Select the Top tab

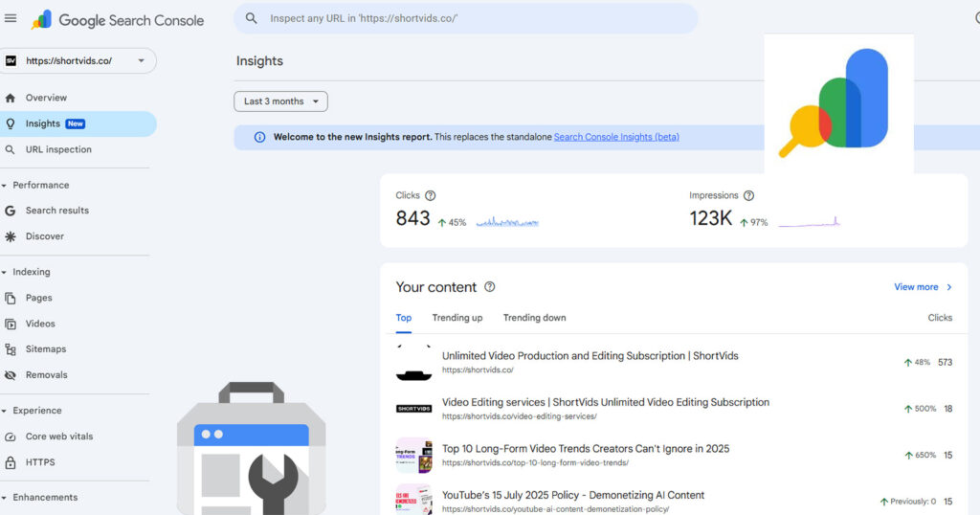(x=404, y=318)
